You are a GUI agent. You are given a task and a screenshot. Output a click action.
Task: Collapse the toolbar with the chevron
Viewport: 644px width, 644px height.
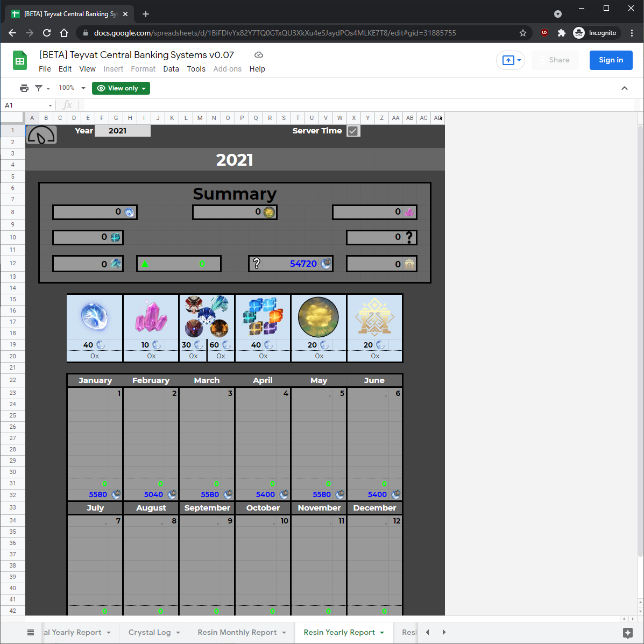point(625,88)
